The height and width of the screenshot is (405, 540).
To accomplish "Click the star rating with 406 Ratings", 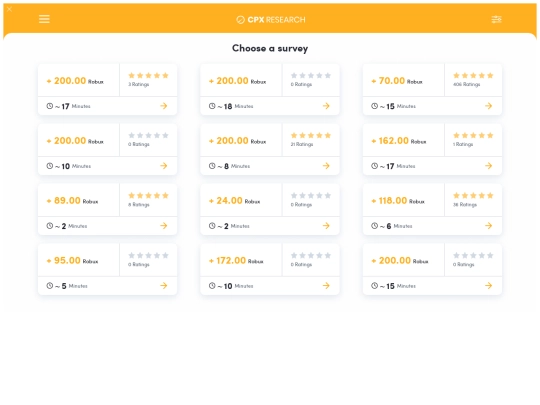I will (473, 75).
